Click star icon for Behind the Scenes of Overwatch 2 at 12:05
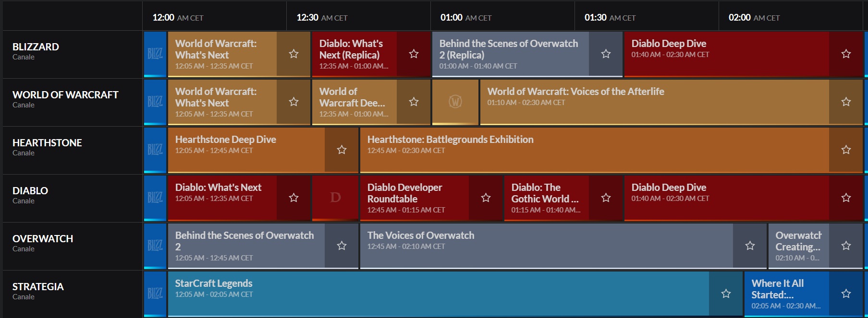The height and width of the screenshot is (318, 868). click(x=342, y=246)
